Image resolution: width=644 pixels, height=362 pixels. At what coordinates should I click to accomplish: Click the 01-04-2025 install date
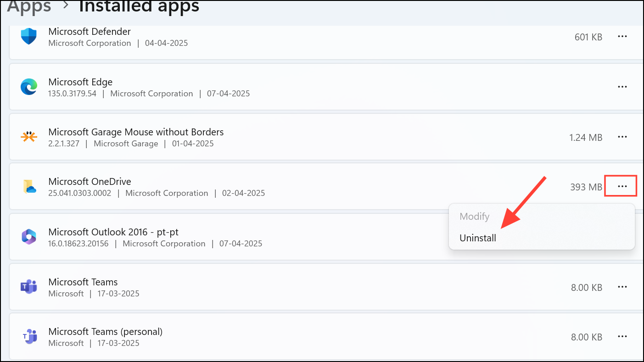[x=193, y=144]
